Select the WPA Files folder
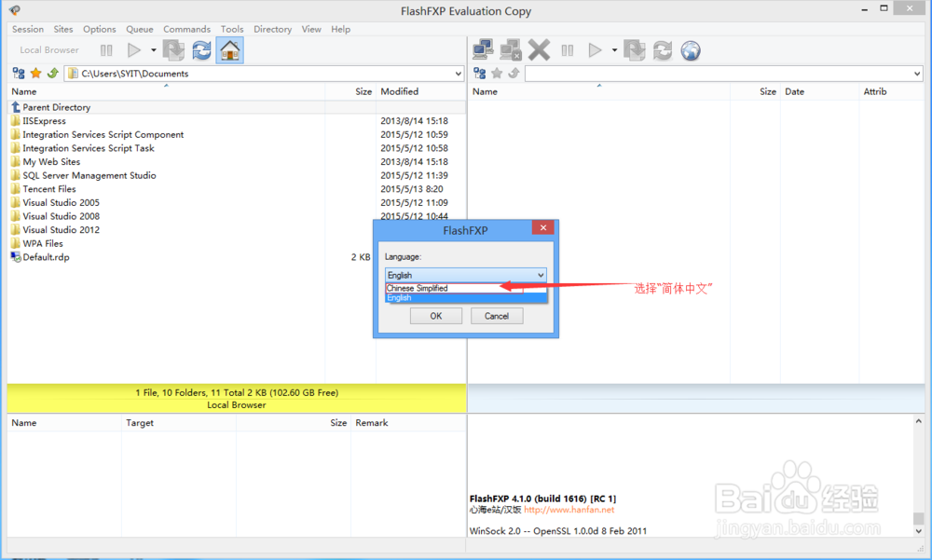The height and width of the screenshot is (560, 932). [42, 244]
